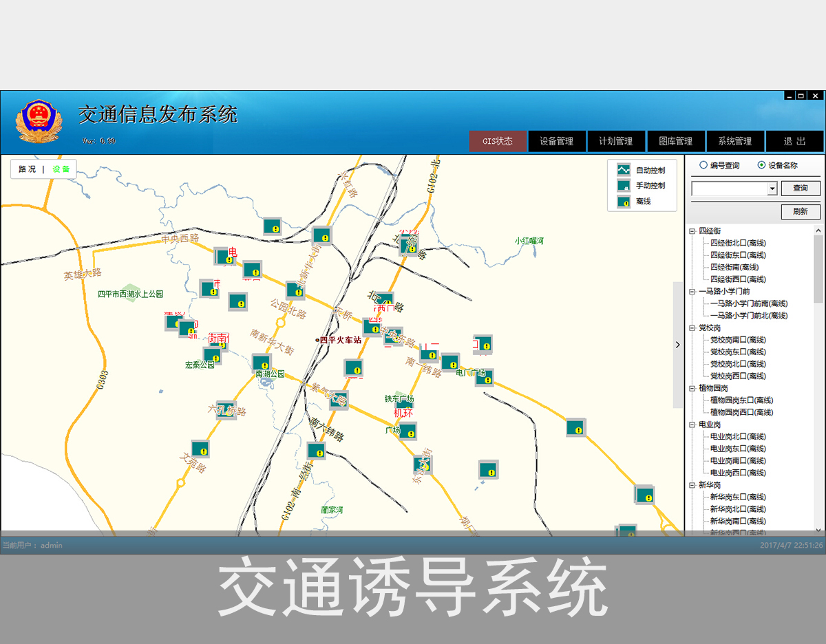Image resolution: width=826 pixels, height=644 pixels.
Task: Select the 设备名称 radio button
Action: pos(763,165)
